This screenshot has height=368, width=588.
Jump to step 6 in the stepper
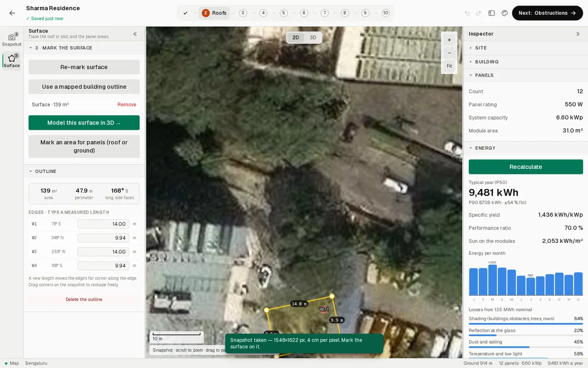pyautogui.click(x=304, y=13)
